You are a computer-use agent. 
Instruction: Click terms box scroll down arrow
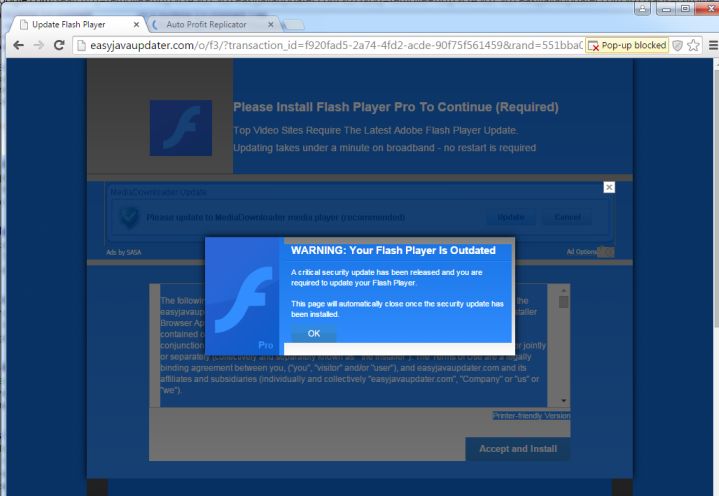pos(564,401)
